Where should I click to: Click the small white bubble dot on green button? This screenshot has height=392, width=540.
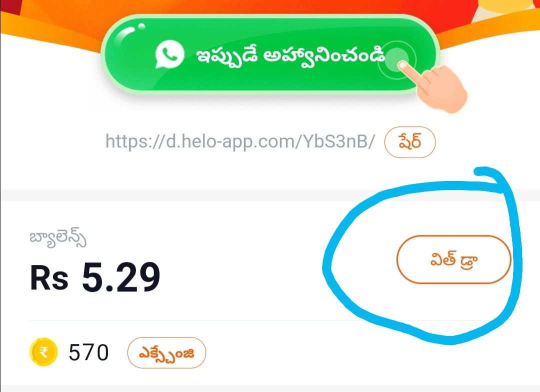(x=141, y=26)
